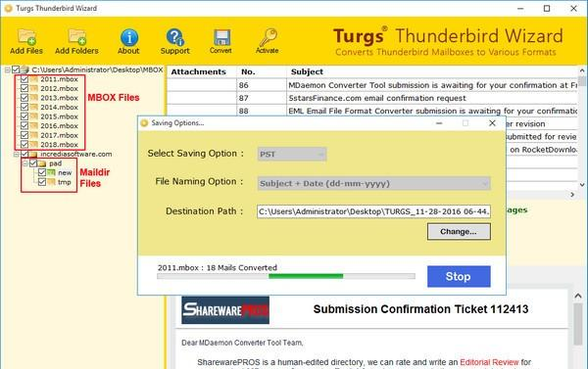Open the Support help icon
This screenshot has height=369, width=588.
tap(174, 37)
